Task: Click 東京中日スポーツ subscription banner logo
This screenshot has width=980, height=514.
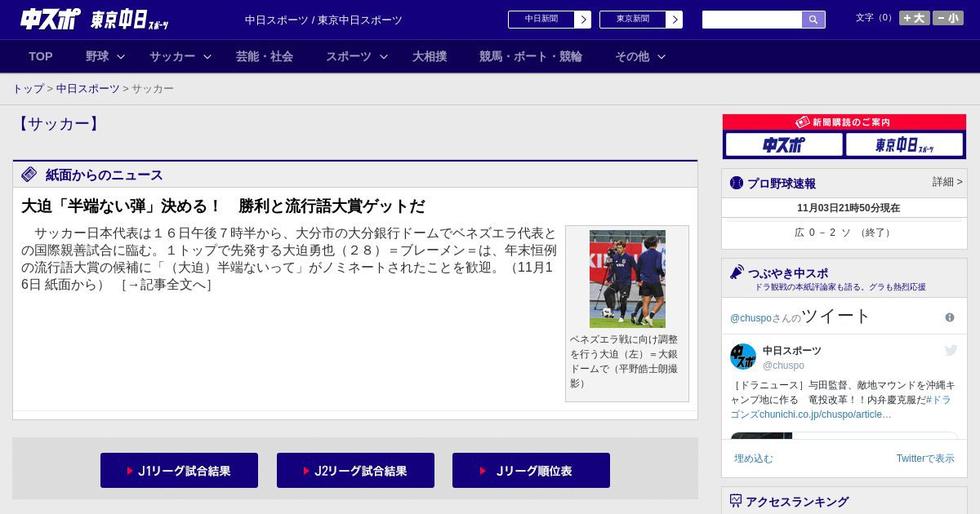Action: point(904,144)
